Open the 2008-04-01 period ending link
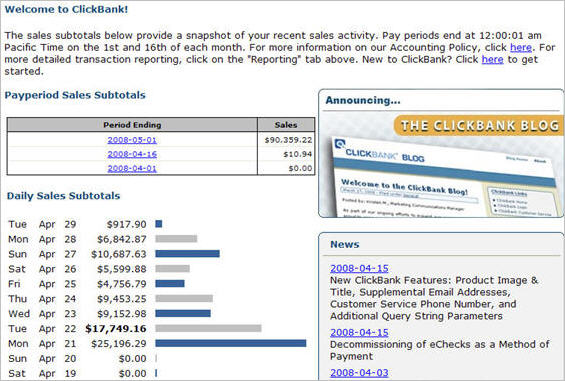 pos(132,168)
